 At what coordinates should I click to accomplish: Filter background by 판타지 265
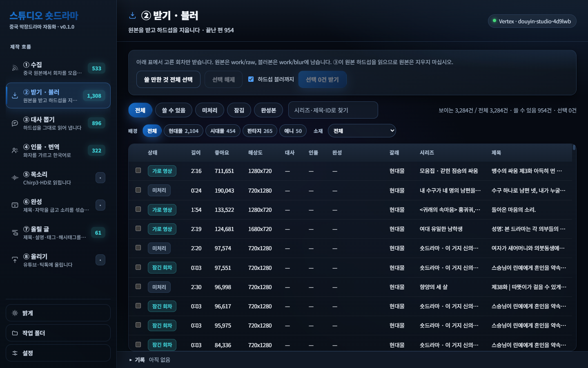click(x=260, y=131)
